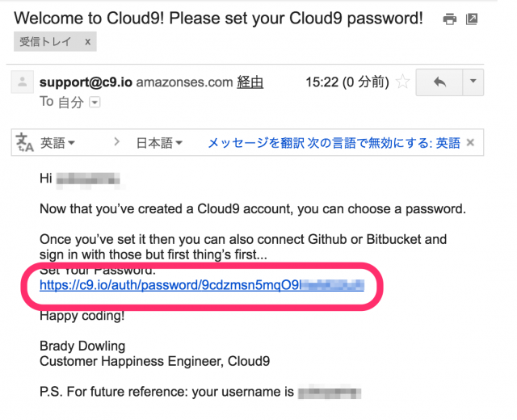Select the 受信トレイ label tag

[x=45, y=41]
